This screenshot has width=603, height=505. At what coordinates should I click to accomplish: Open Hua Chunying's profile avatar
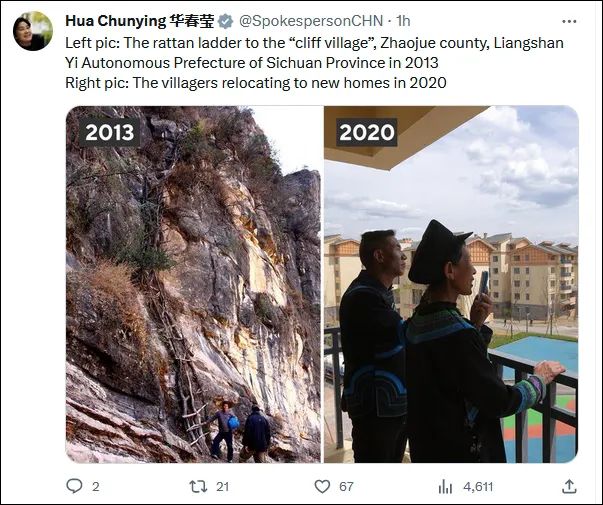(x=33, y=31)
